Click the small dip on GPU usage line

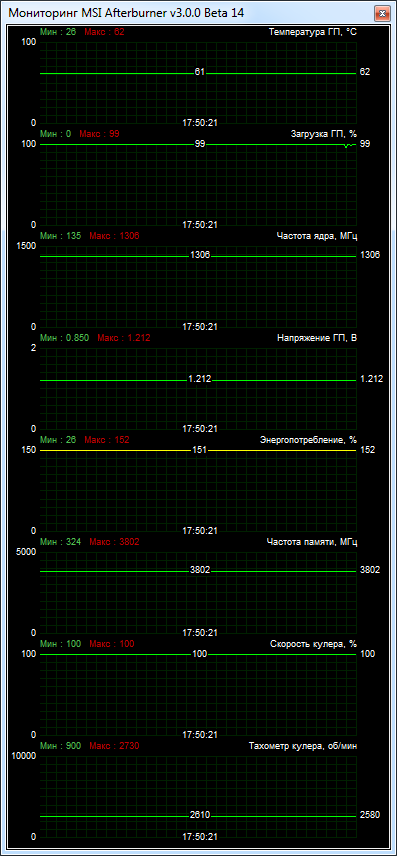(347, 146)
